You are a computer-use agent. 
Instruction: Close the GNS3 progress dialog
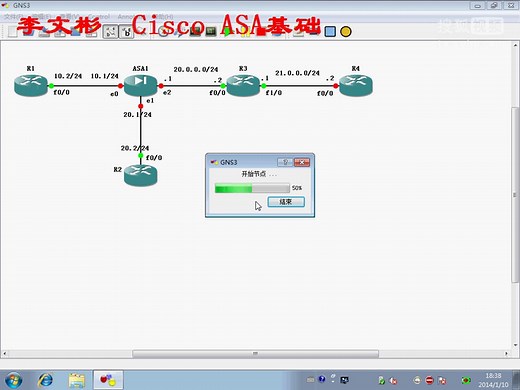click(x=302, y=162)
